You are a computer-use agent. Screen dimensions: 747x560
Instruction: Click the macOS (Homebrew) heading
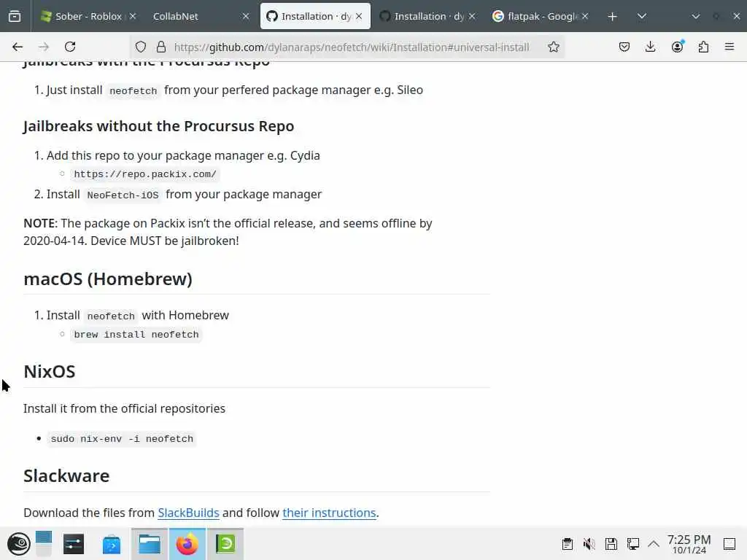(108, 279)
